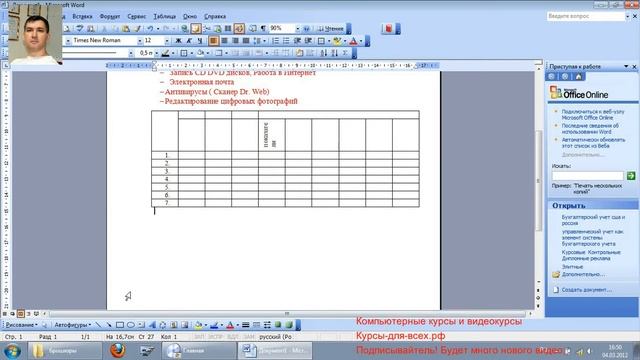Toggle underline formatting (Ч) button
640x360 pixels.
click(x=200, y=41)
